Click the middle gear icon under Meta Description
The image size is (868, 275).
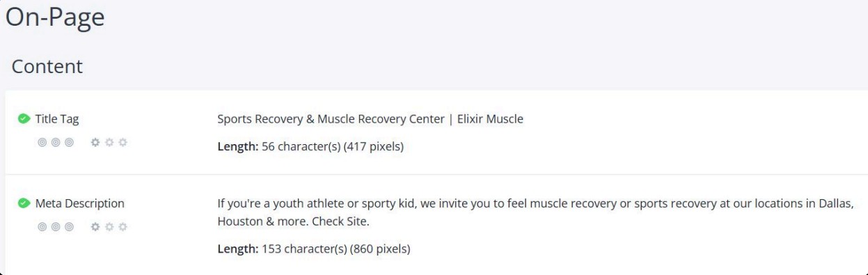pos(109,227)
